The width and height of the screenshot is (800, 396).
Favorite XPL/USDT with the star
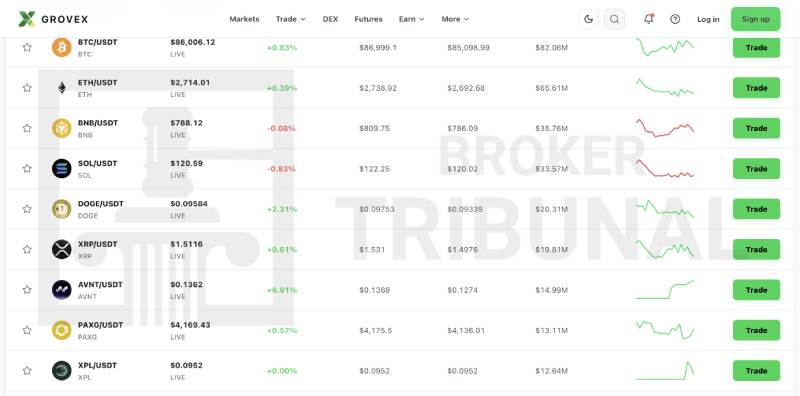click(27, 370)
